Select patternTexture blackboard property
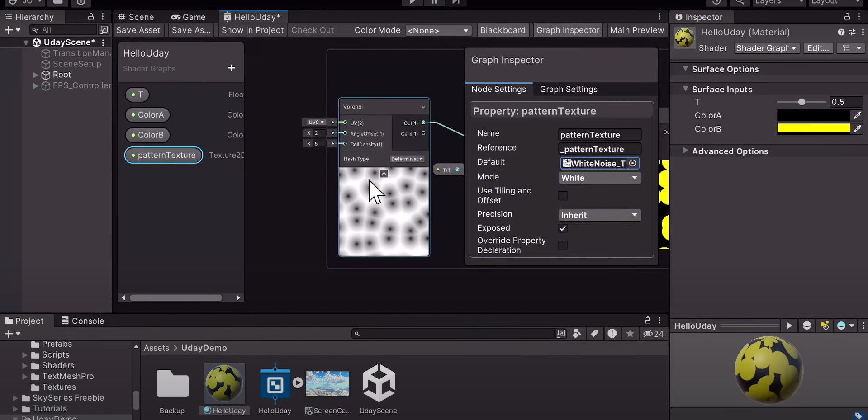868x420 pixels. 164,155
